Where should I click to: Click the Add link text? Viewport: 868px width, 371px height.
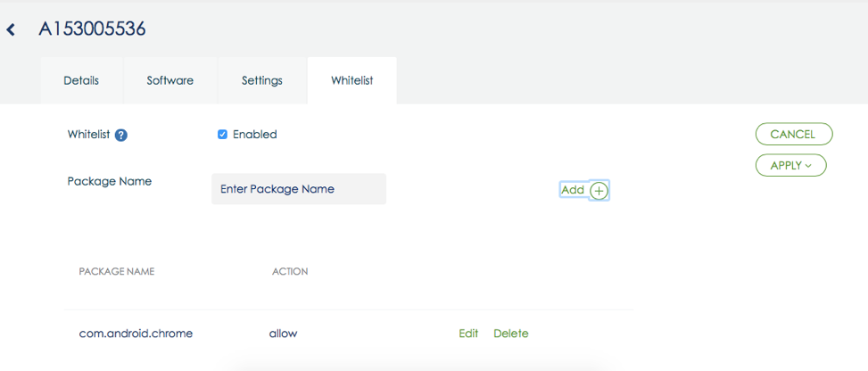point(573,190)
